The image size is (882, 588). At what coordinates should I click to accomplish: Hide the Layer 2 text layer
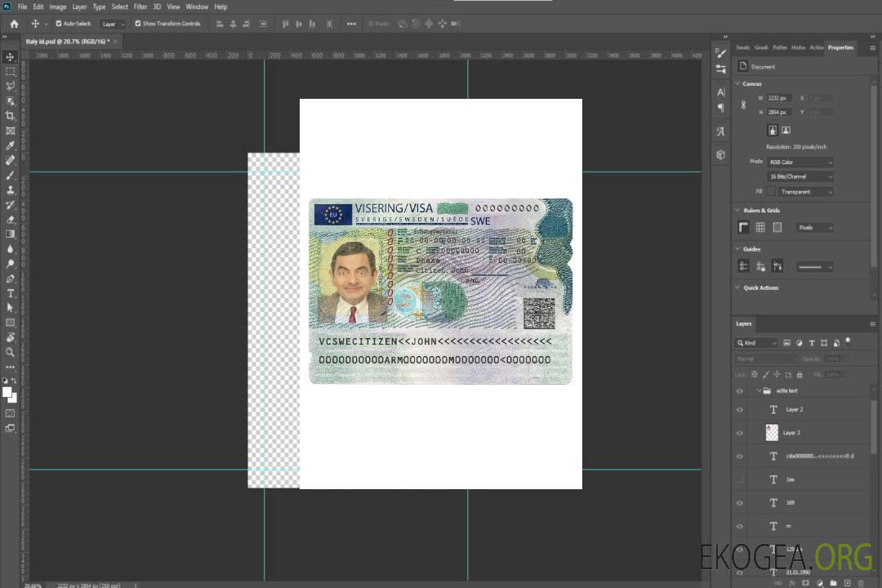pyautogui.click(x=740, y=410)
